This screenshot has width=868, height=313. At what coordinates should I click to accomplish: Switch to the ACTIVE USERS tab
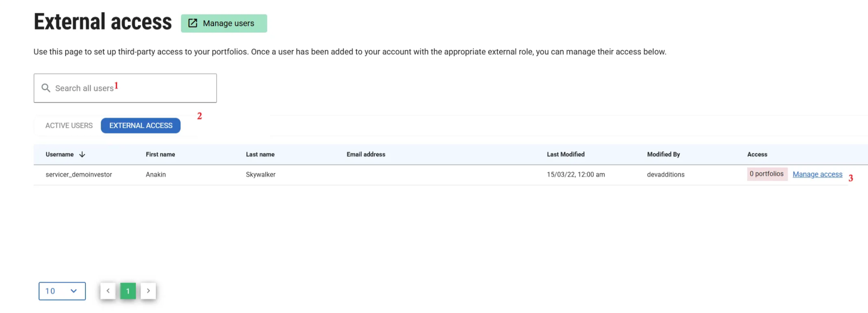(x=69, y=126)
